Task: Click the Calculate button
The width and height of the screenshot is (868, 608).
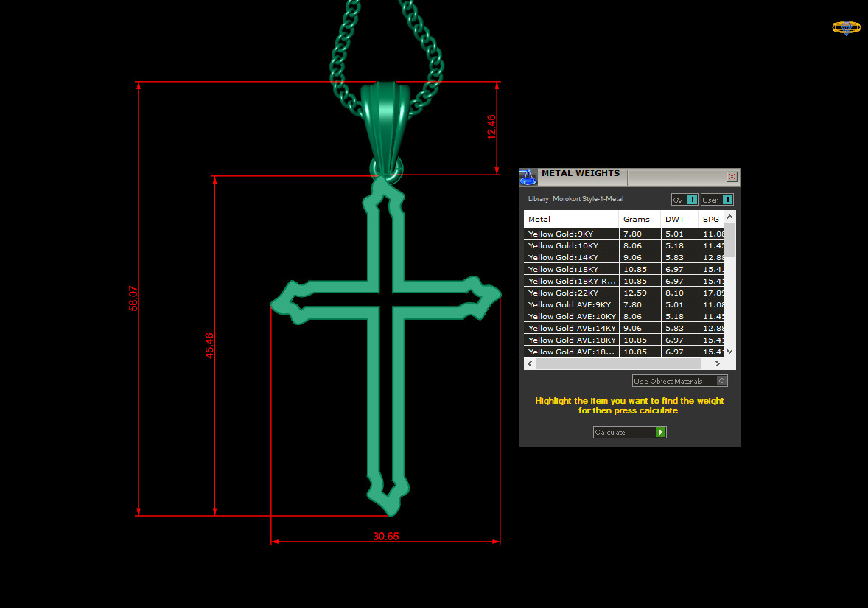Action: click(x=629, y=432)
